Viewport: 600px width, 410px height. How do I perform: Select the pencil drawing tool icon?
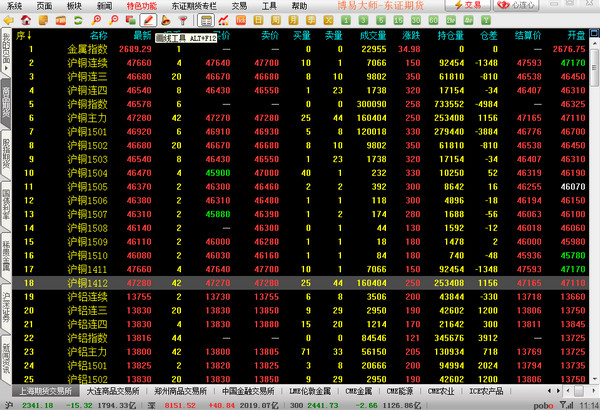click(x=148, y=19)
